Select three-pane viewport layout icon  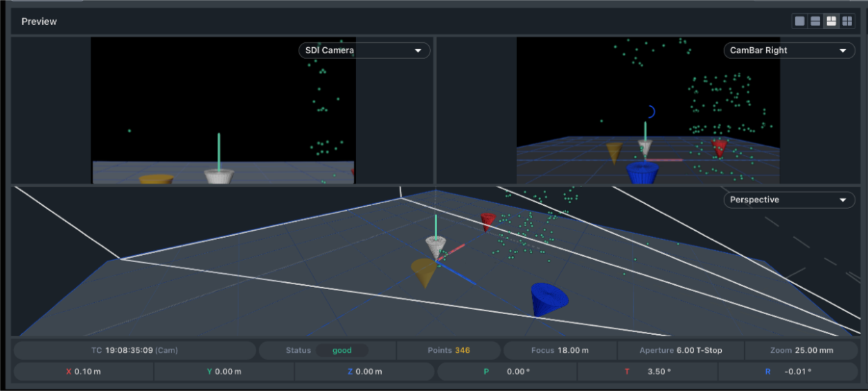tap(831, 21)
